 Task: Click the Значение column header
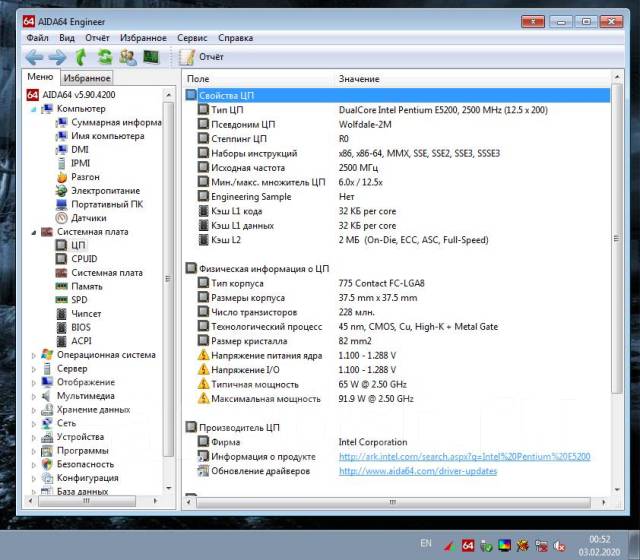pos(359,78)
